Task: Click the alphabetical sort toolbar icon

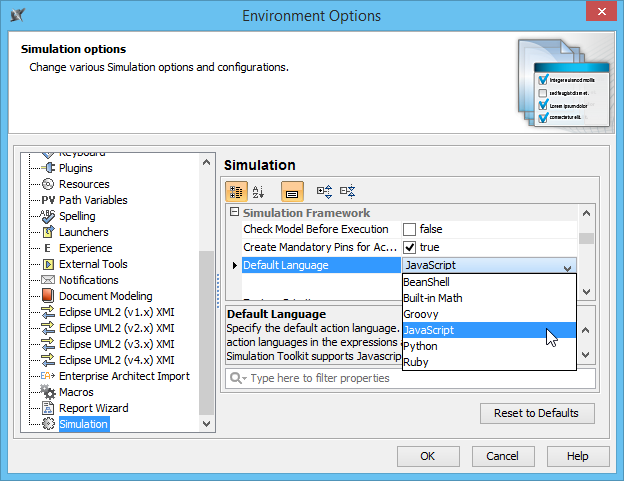Action: point(258,191)
